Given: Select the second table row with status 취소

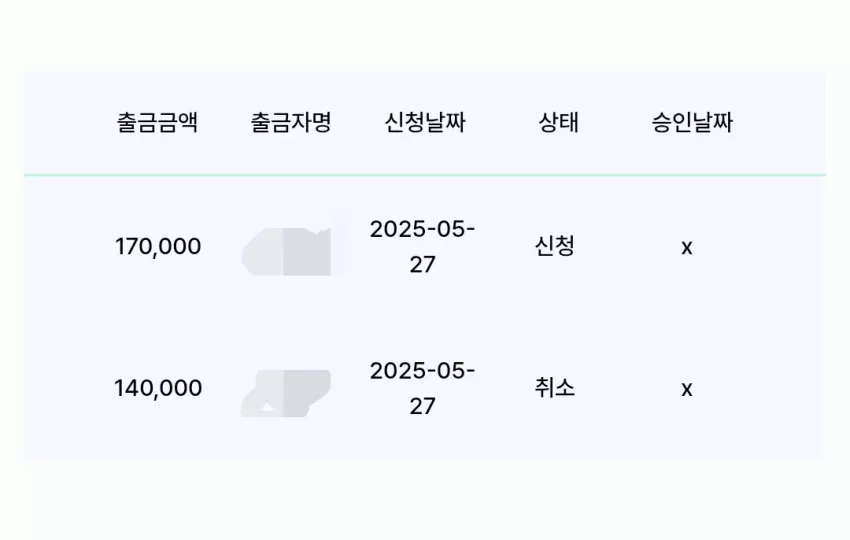Looking at the screenshot, I should click(x=424, y=388).
